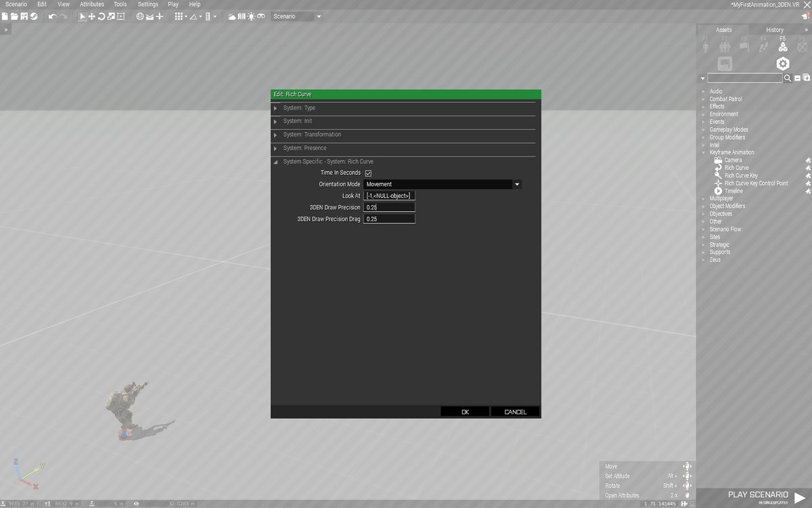Select the Rotate widget tool in the toolbar
Image resolution: width=812 pixels, height=508 pixels.
[x=101, y=16]
